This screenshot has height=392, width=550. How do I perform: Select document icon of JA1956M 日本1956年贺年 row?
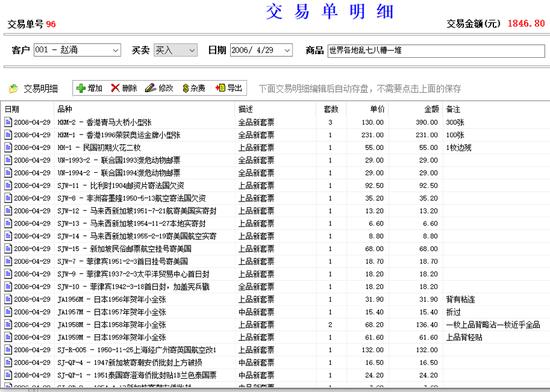point(8,299)
